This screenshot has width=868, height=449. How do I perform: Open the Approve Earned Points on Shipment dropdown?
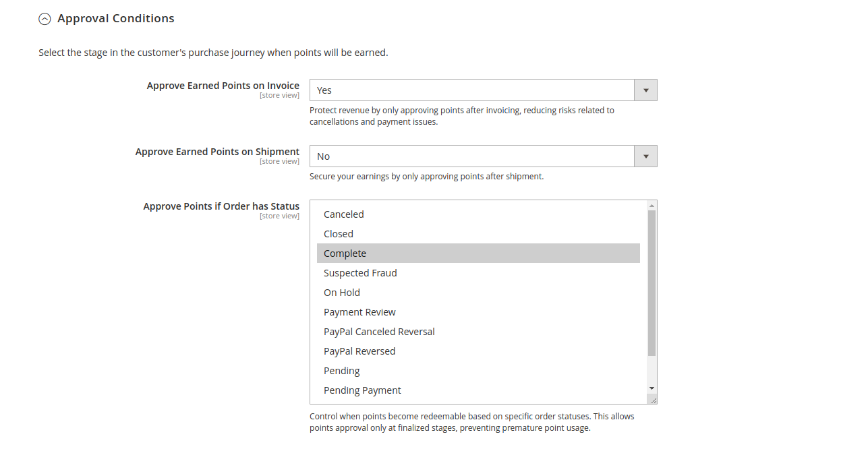(x=472, y=156)
